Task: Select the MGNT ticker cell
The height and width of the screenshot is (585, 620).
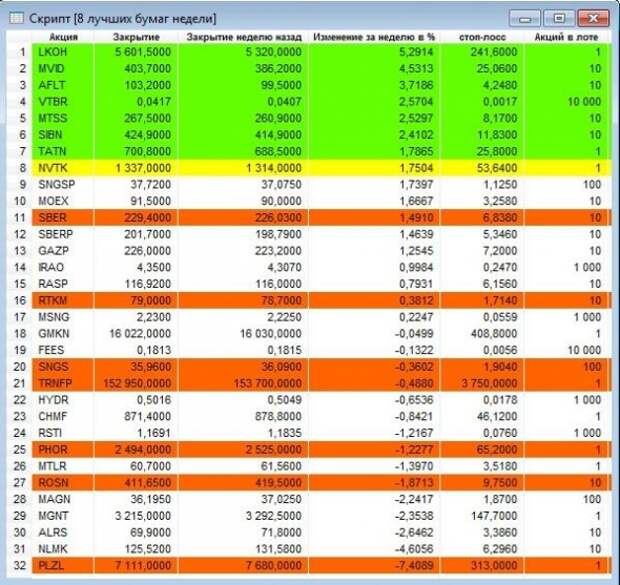Action: (x=63, y=516)
